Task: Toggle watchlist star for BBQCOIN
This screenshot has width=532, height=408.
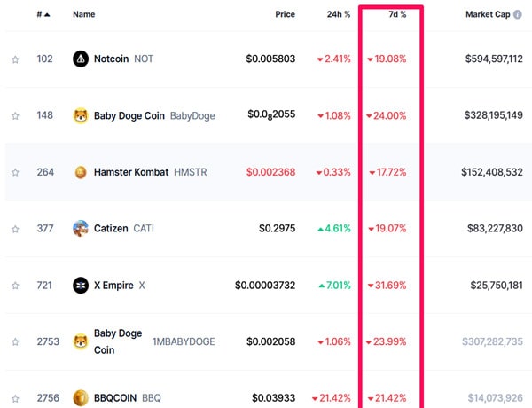Action: pyautogui.click(x=15, y=398)
